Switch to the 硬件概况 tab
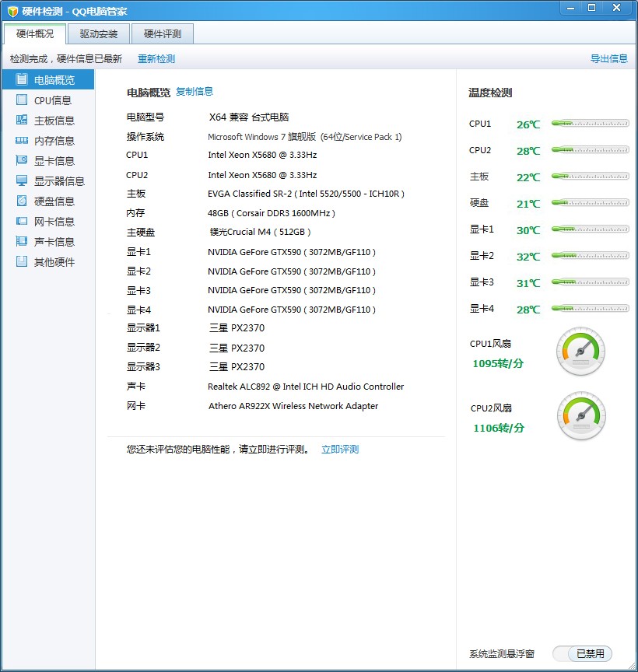Image resolution: width=638 pixels, height=672 pixels. point(35,34)
